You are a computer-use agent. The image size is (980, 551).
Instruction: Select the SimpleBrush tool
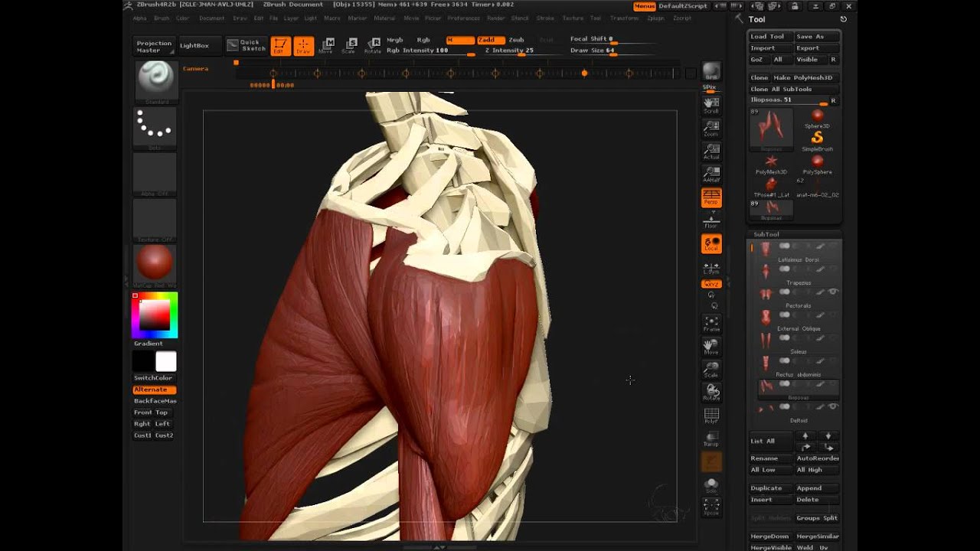tap(817, 141)
